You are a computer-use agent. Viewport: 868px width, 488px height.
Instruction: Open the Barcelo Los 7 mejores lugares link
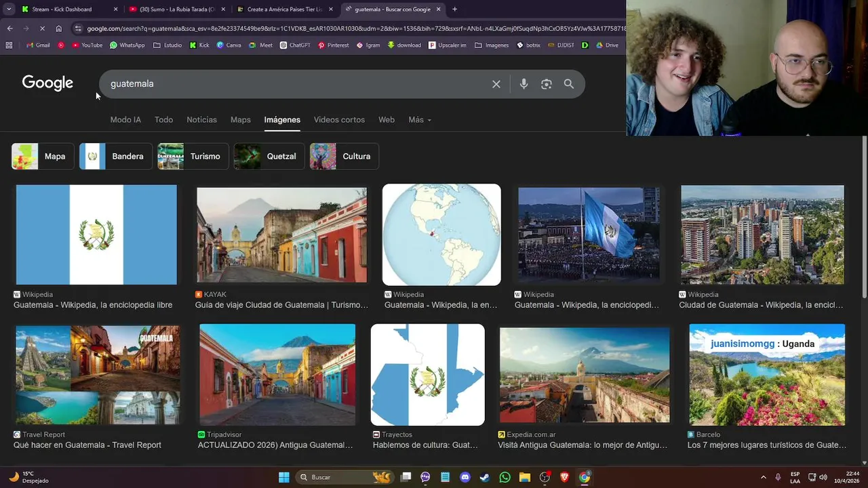767,445
